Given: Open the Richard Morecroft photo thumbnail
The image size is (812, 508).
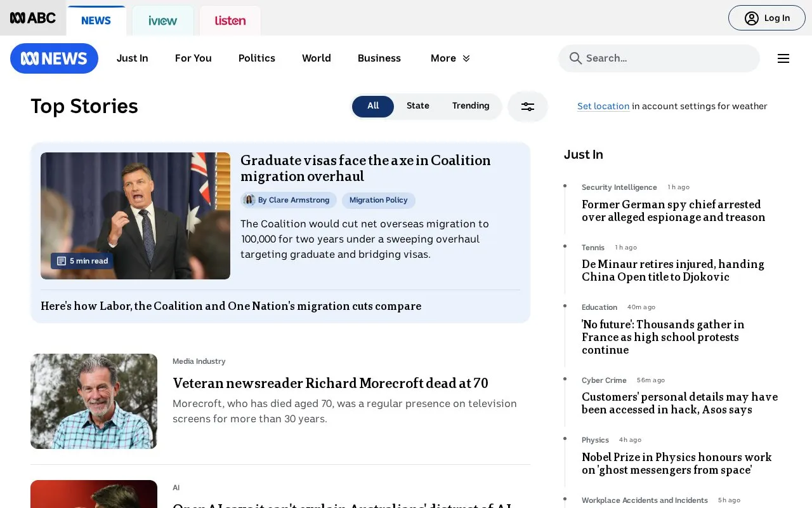Looking at the screenshot, I should [x=94, y=401].
